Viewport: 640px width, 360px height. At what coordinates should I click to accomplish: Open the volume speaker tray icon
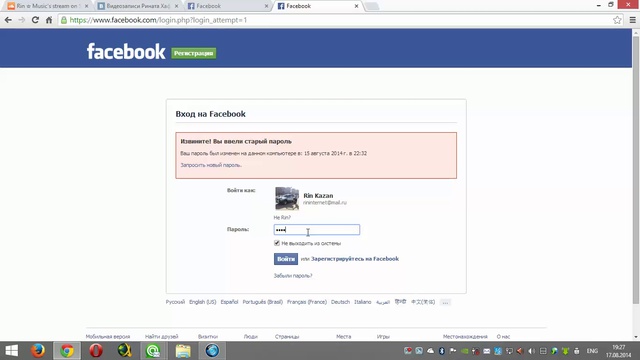point(531,351)
